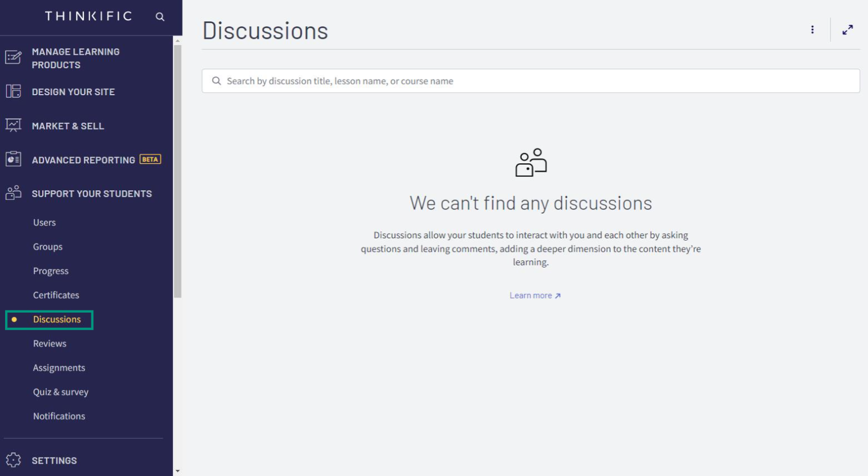Screen dimensions: 868x476
Task: Go to Users page
Action: [x=44, y=223]
